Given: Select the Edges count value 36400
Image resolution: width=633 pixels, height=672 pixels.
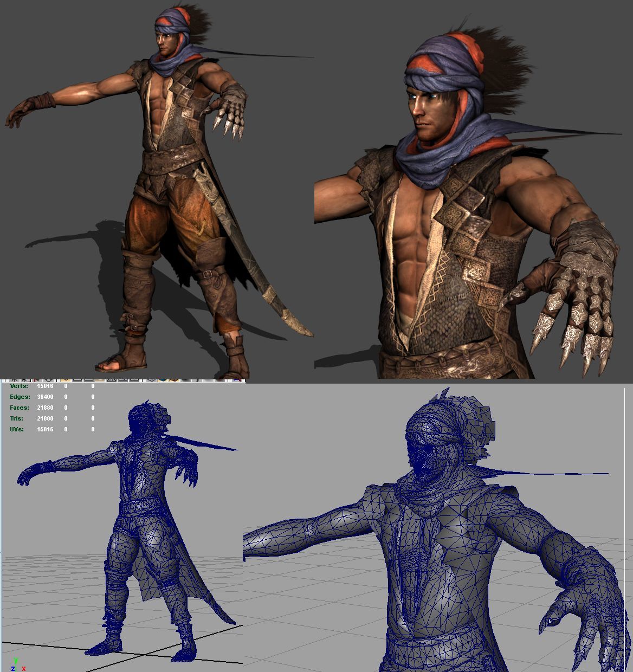Looking at the screenshot, I should tap(45, 397).
